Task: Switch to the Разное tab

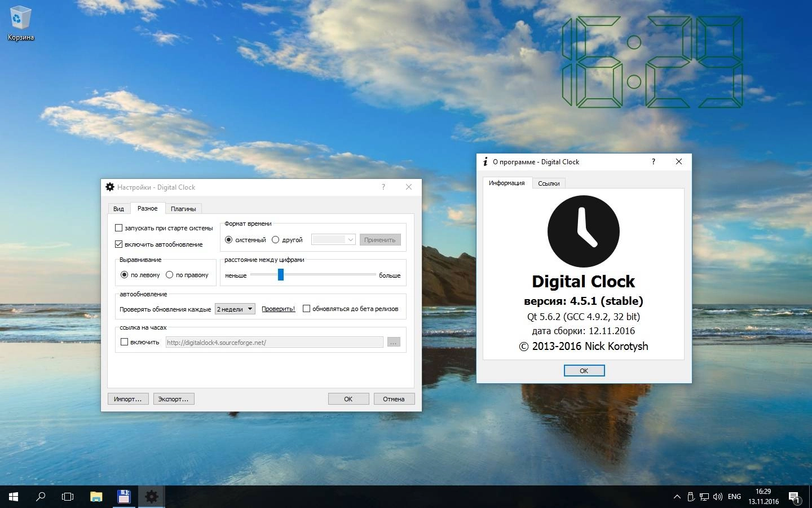Action: 147,208
